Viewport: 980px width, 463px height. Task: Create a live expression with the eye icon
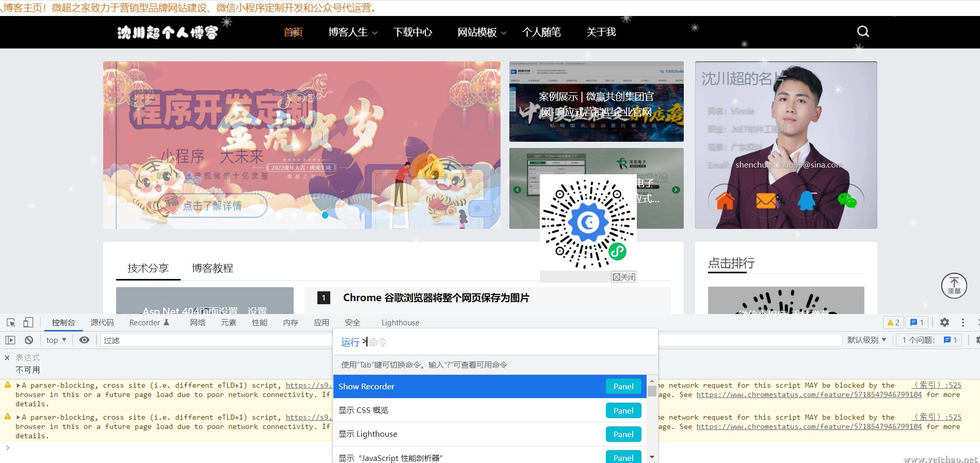(85, 340)
